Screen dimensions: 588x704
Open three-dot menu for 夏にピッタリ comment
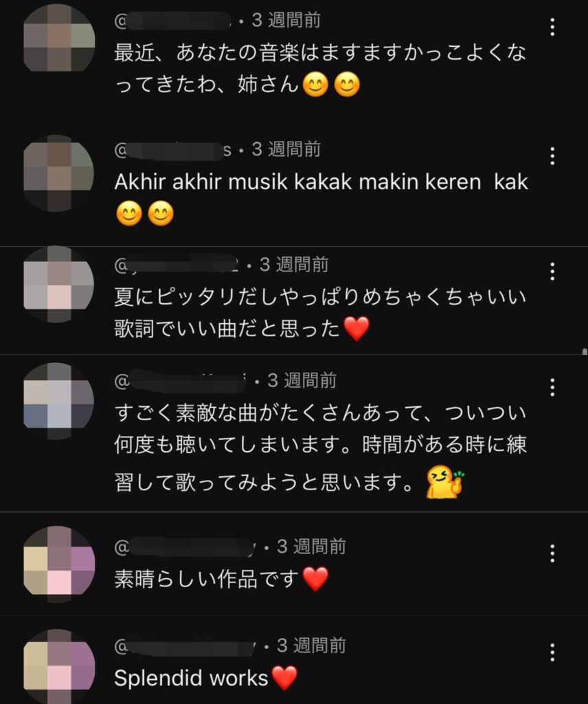click(552, 272)
